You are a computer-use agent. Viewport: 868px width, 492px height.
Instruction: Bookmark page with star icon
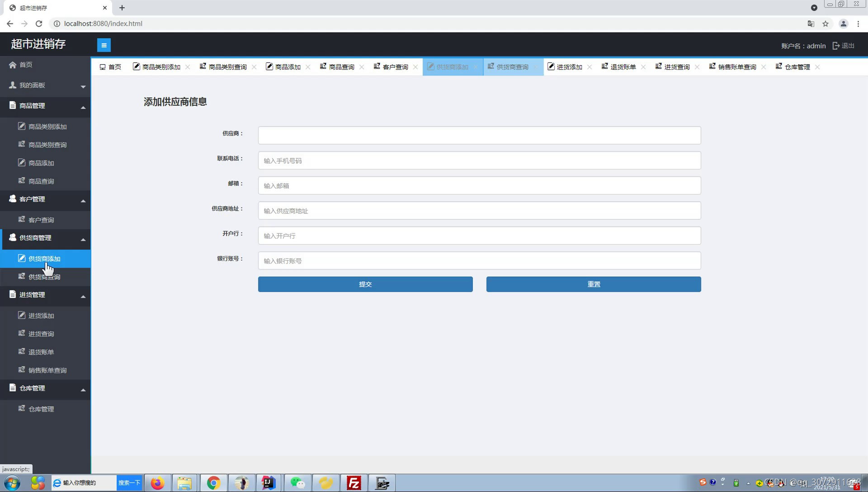[826, 24]
